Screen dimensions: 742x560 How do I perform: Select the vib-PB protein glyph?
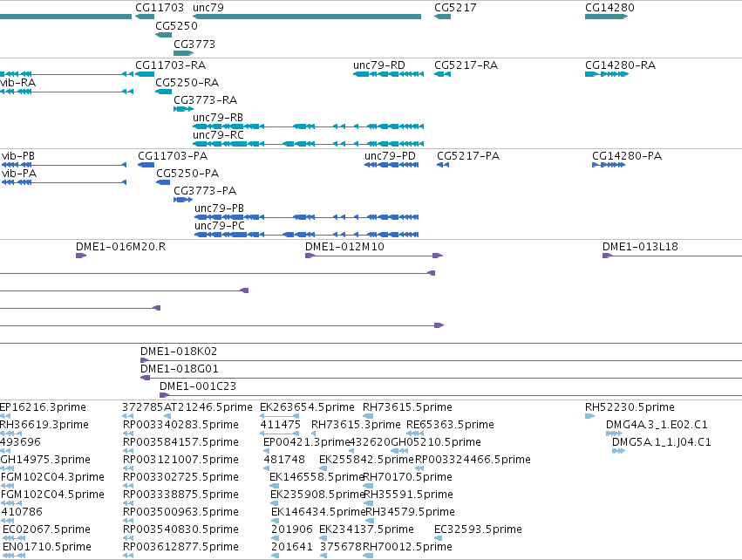click(64, 165)
